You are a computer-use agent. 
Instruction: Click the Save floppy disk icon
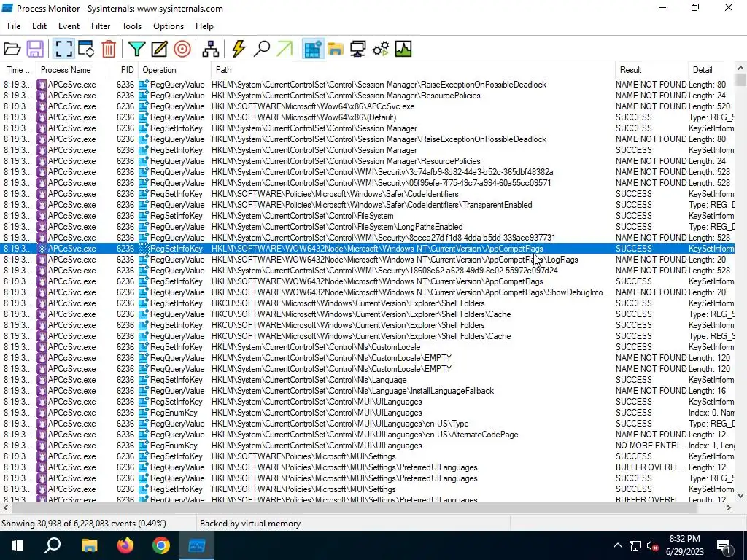point(35,49)
